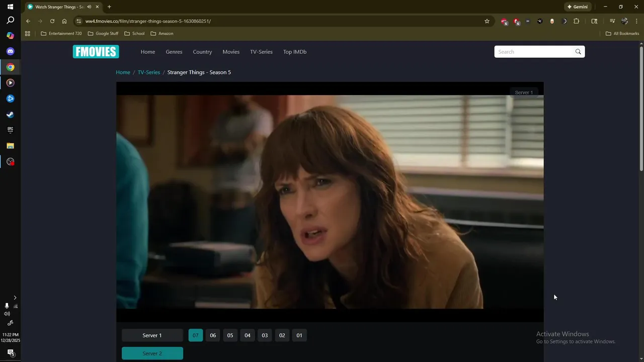Reload the page
Image resolution: width=644 pixels, height=362 pixels.
(52, 21)
